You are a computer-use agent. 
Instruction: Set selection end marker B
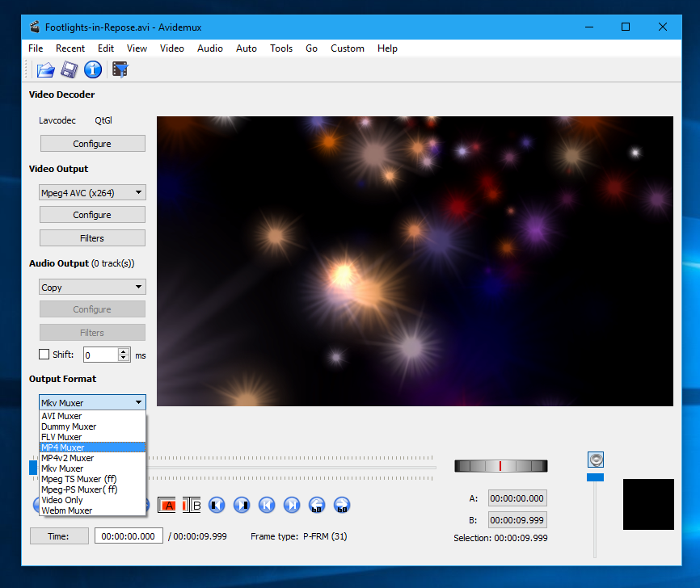pos(192,506)
